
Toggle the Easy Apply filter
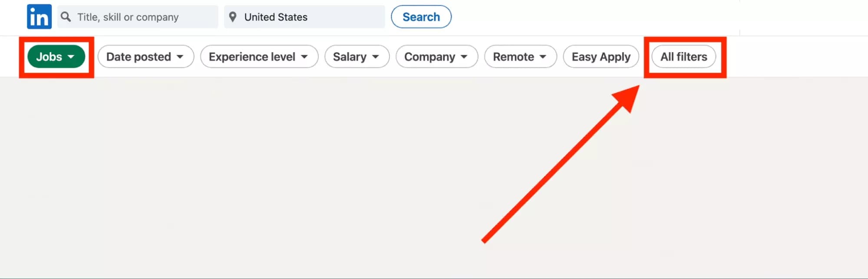(601, 56)
